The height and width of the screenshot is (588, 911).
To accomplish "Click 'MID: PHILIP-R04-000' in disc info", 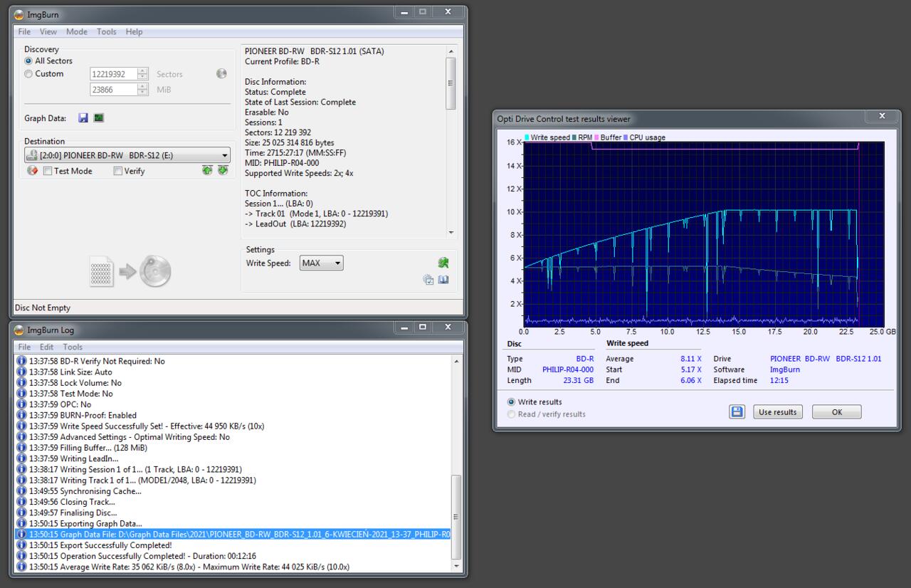I will click(x=282, y=163).
